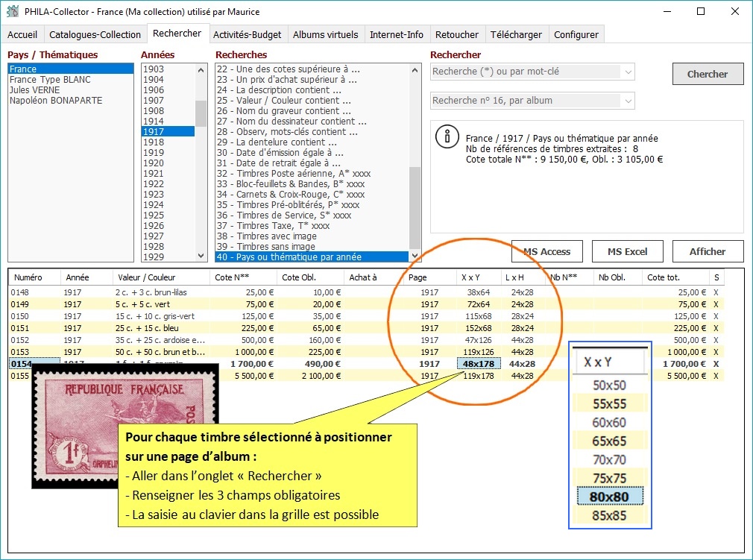
Task: Select search '37 - Timbres Taxe'
Action: coord(312,226)
